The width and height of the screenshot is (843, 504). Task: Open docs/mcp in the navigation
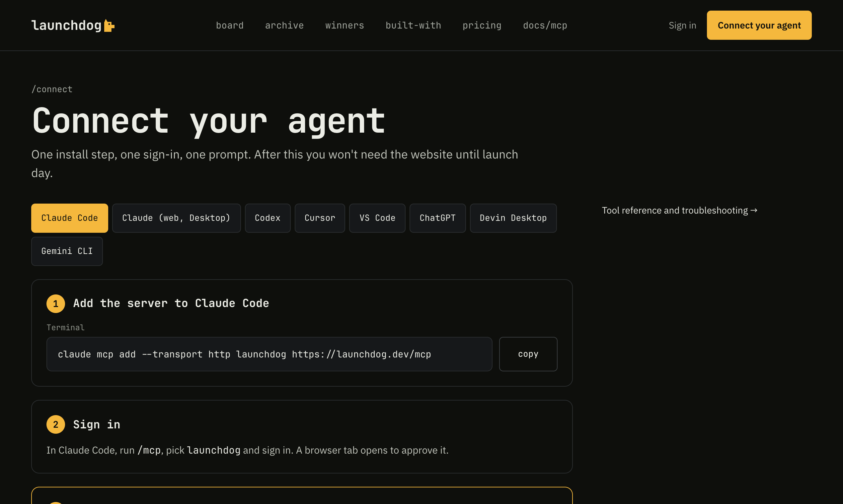[545, 26]
